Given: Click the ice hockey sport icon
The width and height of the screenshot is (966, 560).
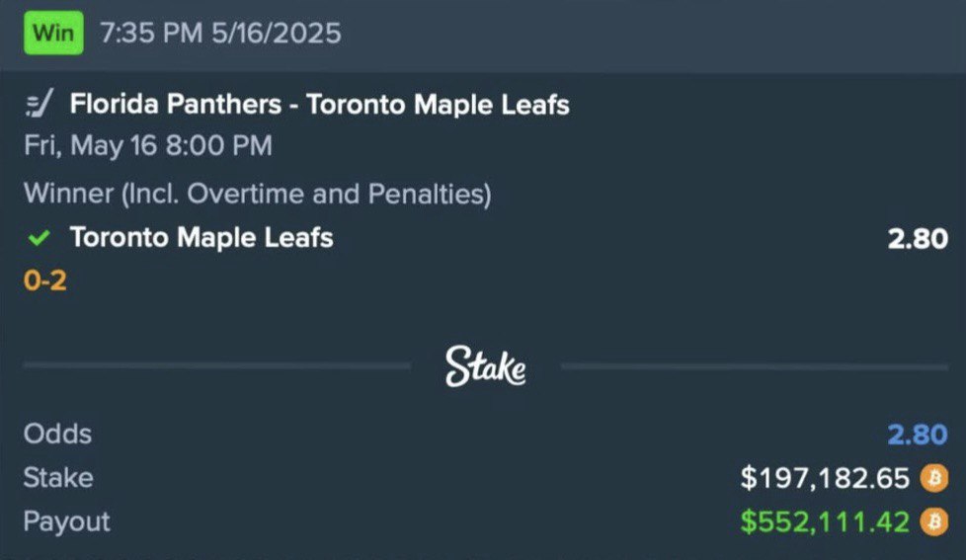Looking at the screenshot, I should pos(40,104).
